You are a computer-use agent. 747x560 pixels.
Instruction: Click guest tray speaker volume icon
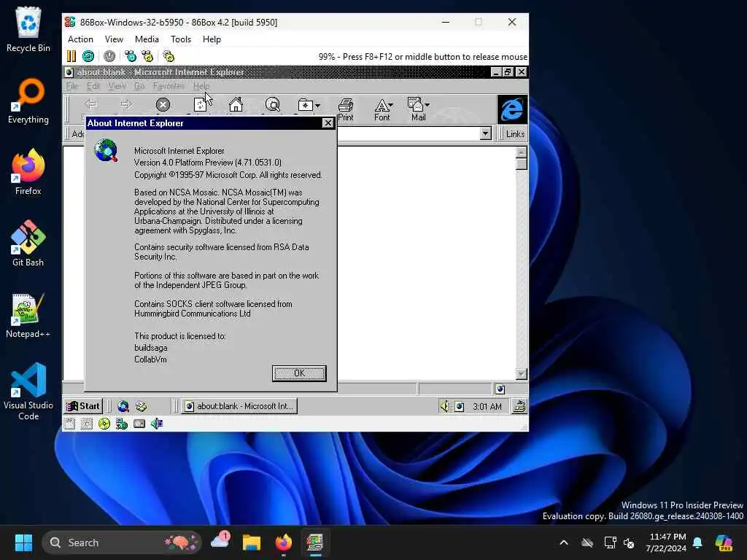point(444,406)
